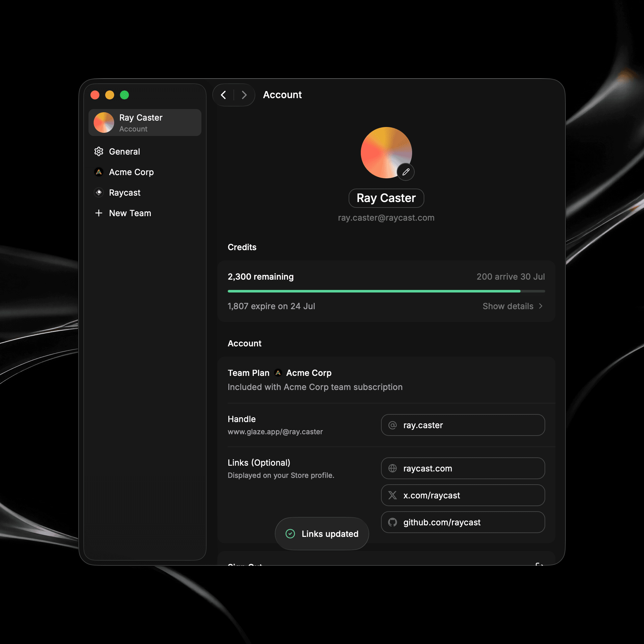The height and width of the screenshot is (644, 644).
Task: Click the Account title in header
Action: pos(282,95)
